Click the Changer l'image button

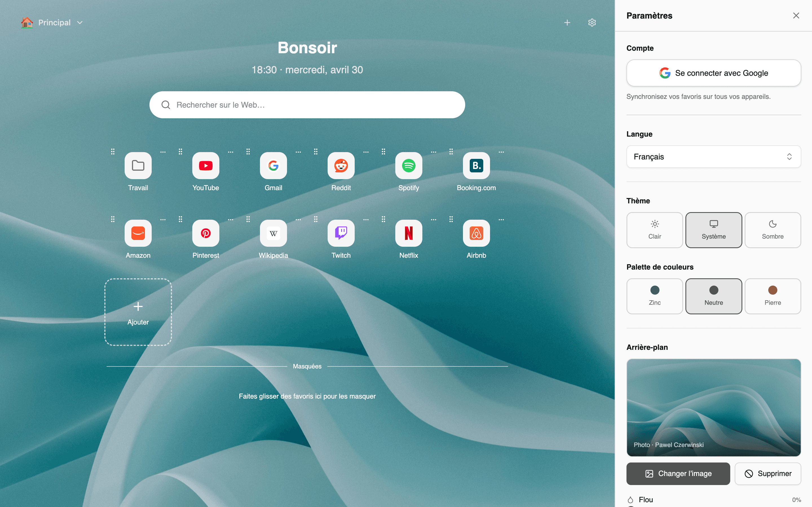[x=678, y=473]
